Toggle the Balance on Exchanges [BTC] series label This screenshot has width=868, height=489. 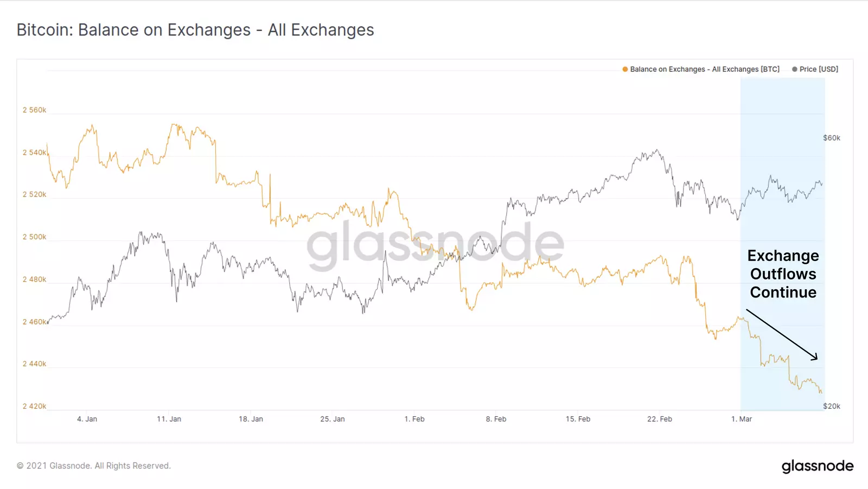[x=704, y=69]
